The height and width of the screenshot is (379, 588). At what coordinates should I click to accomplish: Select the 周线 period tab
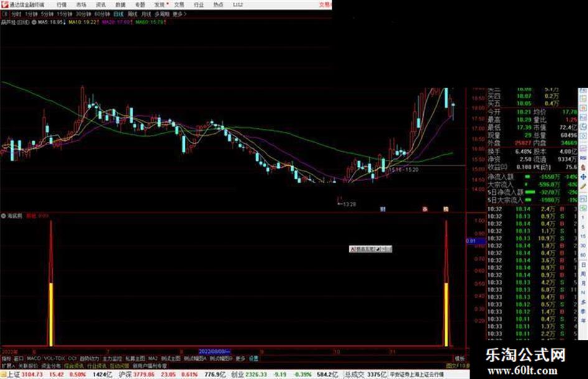point(133,14)
